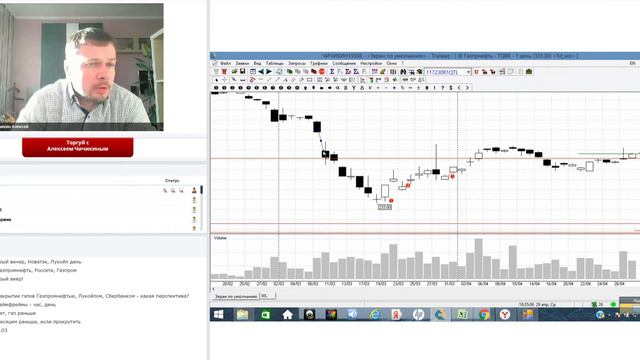This screenshot has height=360, width=640.
Task: Select the crosshair cursor tool
Action: (x=224, y=80)
